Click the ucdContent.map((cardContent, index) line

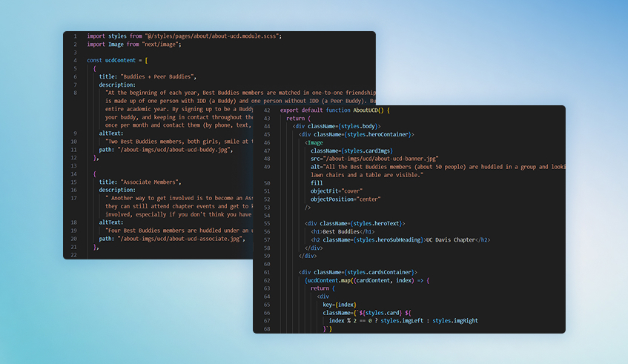click(x=367, y=280)
